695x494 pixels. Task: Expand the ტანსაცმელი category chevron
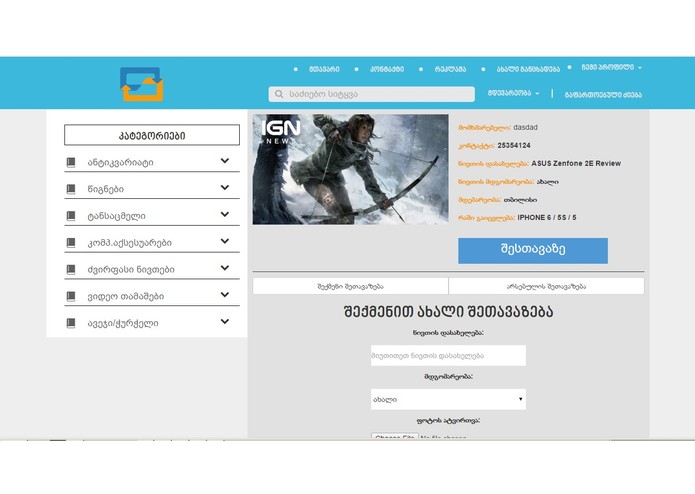[x=225, y=214]
